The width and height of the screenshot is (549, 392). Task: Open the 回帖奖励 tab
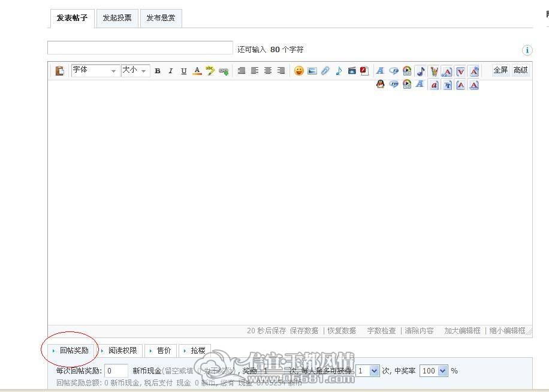71,351
